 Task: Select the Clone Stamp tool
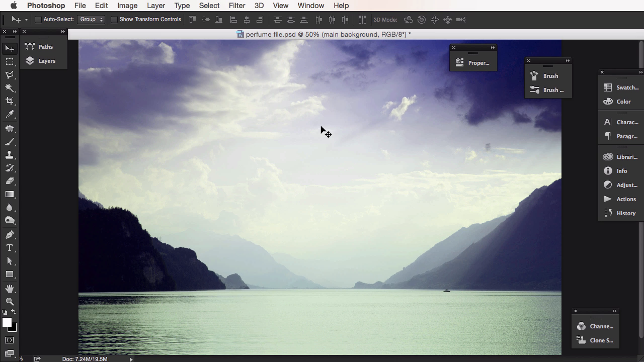pos(10,155)
